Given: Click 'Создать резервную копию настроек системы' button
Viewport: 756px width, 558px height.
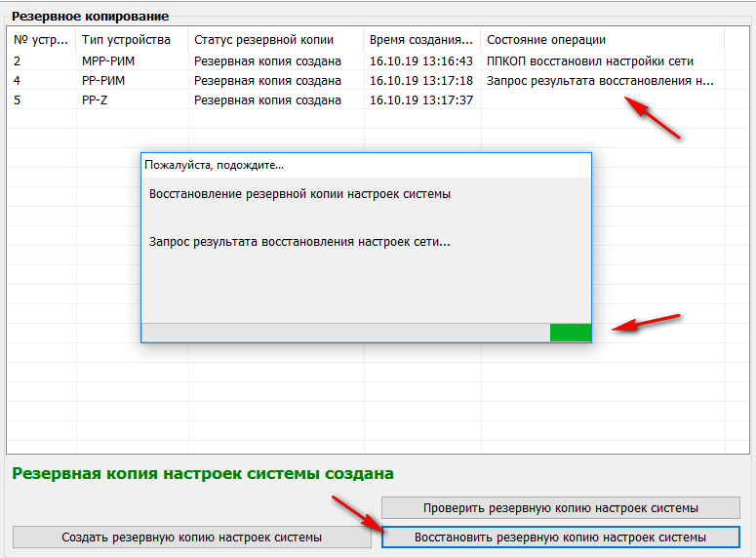Looking at the screenshot, I should pyautogui.click(x=192, y=537).
